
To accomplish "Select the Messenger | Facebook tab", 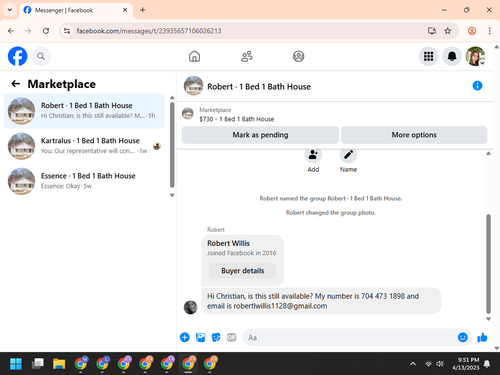I will point(76,10).
